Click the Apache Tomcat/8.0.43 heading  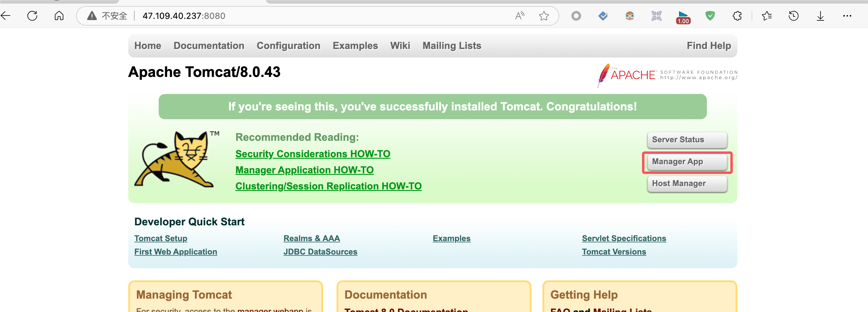pyautogui.click(x=204, y=72)
